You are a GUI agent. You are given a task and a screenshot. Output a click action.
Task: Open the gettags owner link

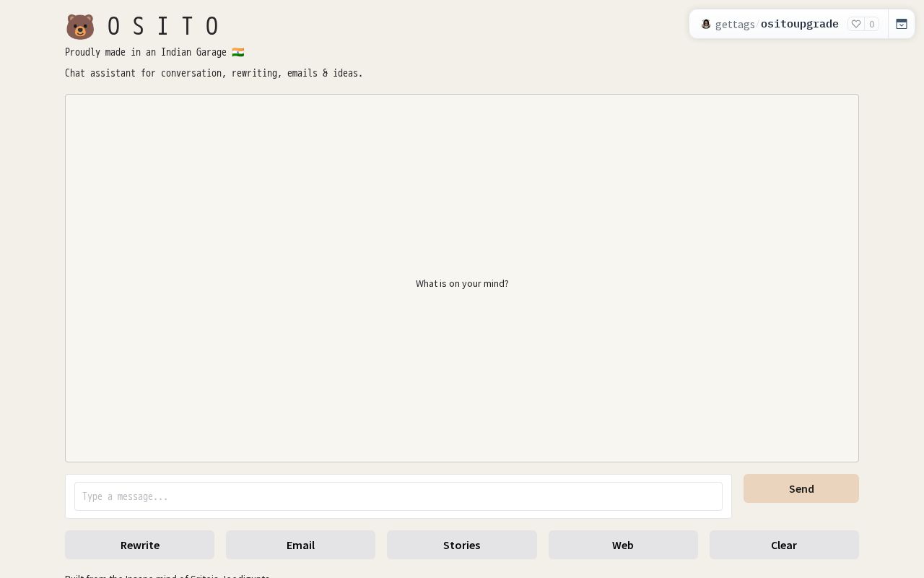735,25
